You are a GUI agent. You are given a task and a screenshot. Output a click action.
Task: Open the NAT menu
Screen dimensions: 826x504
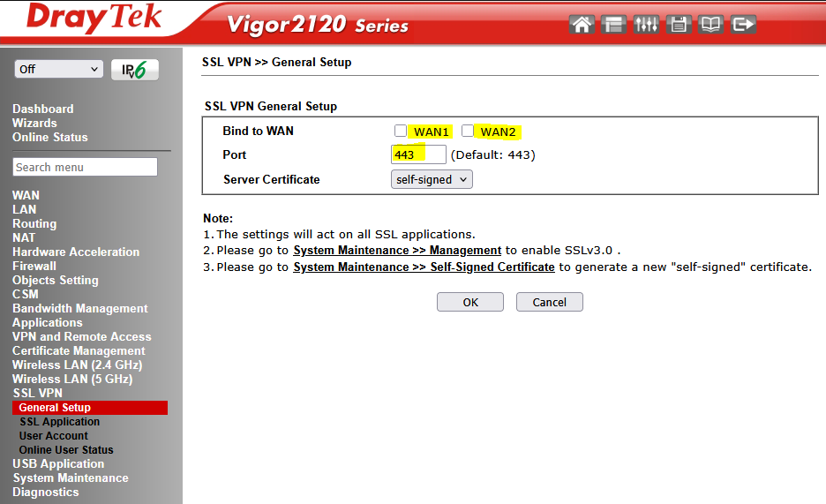24,238
